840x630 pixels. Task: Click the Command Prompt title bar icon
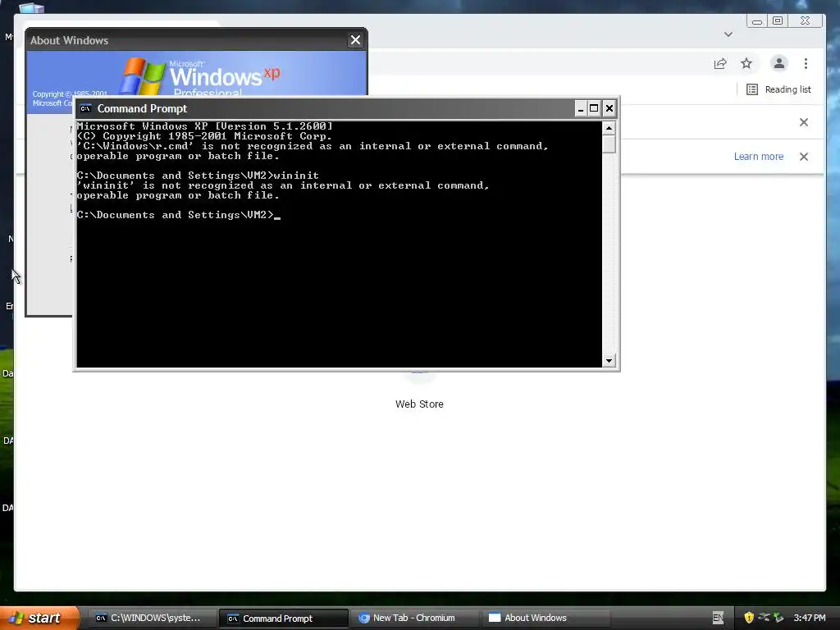(85, 109)
